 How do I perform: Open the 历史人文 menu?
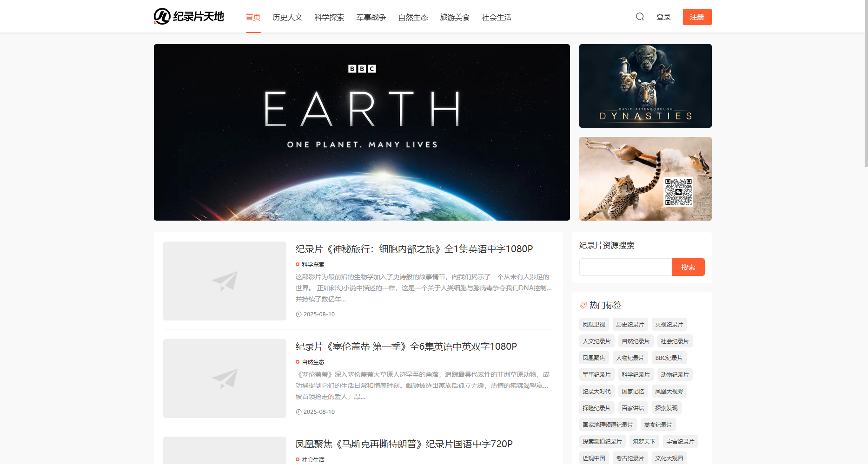pos(287,17)
